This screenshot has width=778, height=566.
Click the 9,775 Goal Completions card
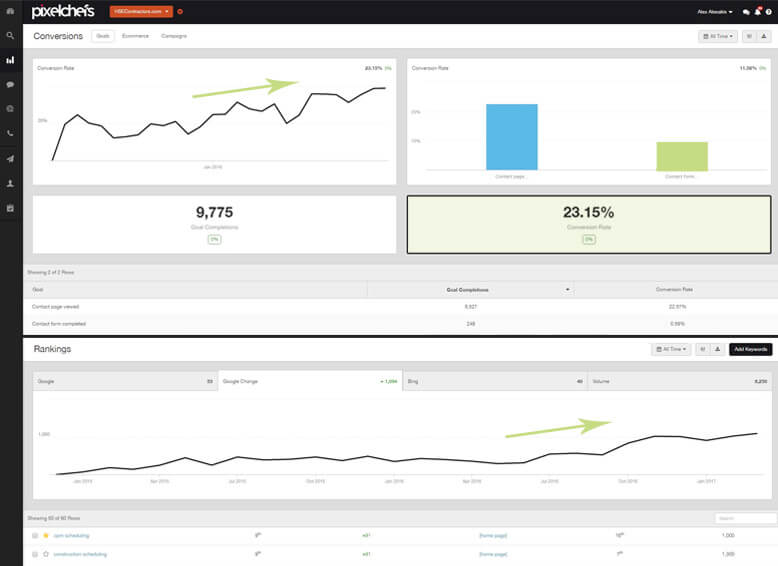214,224
